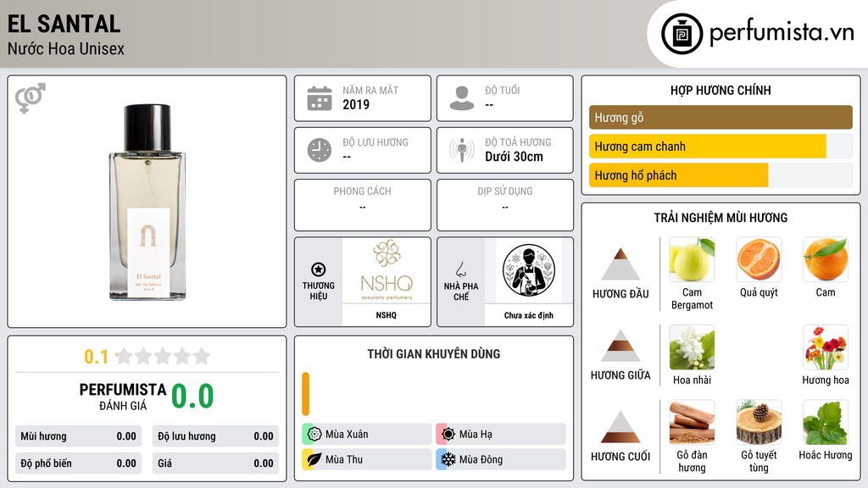Screen dimensions: 868x488
Task: Click the Mùa Xuân spring flower icon
Action: point(314,435)
